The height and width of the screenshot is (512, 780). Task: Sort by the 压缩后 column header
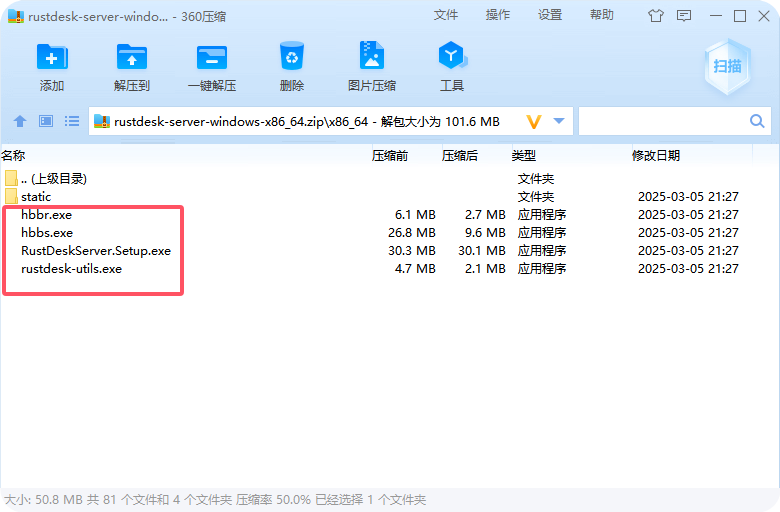point(460,156)
